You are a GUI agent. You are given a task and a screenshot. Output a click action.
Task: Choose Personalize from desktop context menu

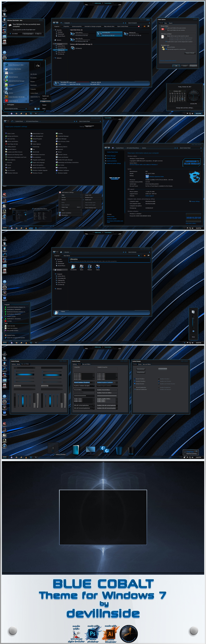click(65, 215)
